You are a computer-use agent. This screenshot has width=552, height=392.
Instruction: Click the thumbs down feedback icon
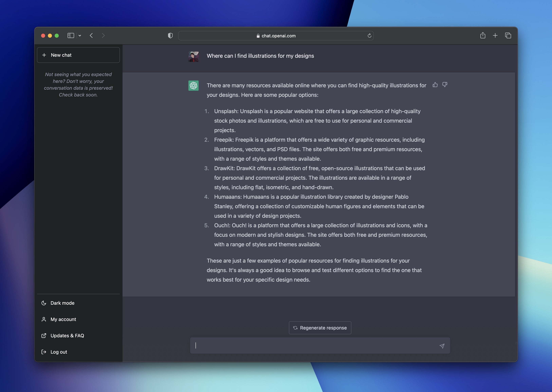tap(445, 85)
